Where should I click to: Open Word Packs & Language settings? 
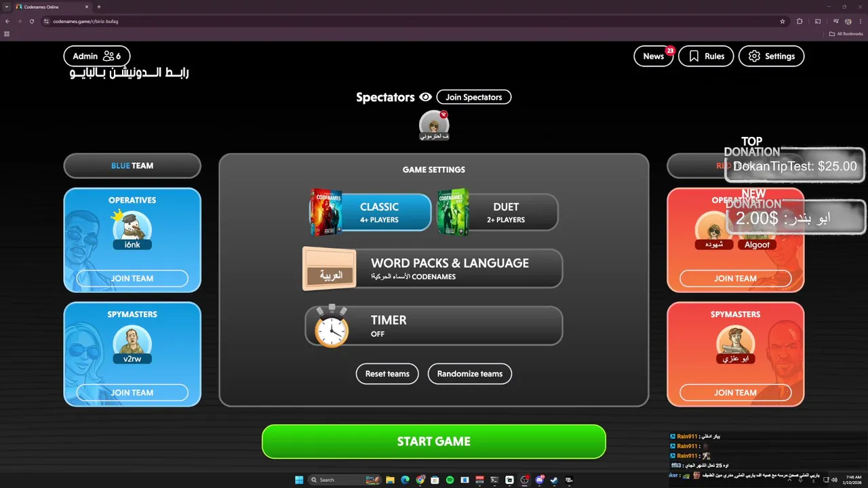[x=433, y=268]
